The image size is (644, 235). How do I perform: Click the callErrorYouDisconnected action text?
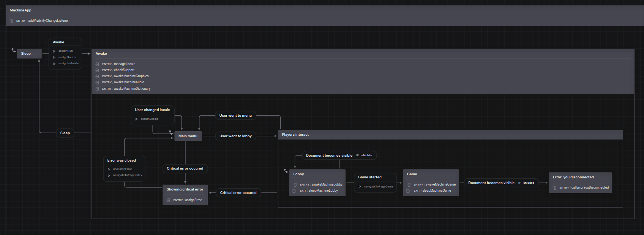590,187
